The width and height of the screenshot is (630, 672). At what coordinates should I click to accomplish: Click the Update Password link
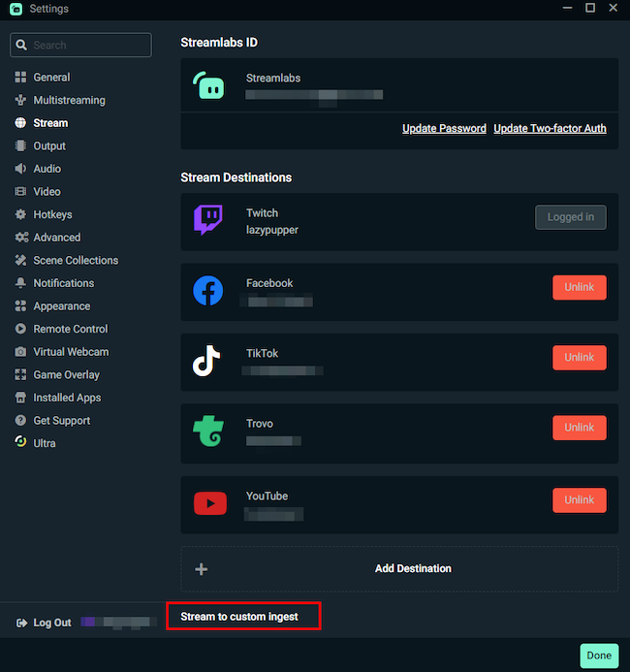(x=444, y=129)
